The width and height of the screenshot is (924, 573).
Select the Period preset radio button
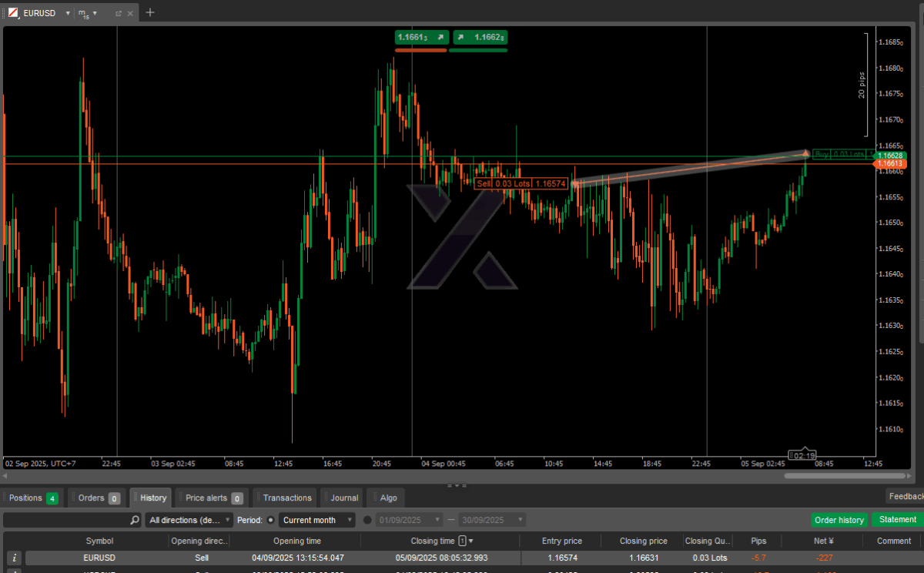pyautogui.click(x=271, y=520)
